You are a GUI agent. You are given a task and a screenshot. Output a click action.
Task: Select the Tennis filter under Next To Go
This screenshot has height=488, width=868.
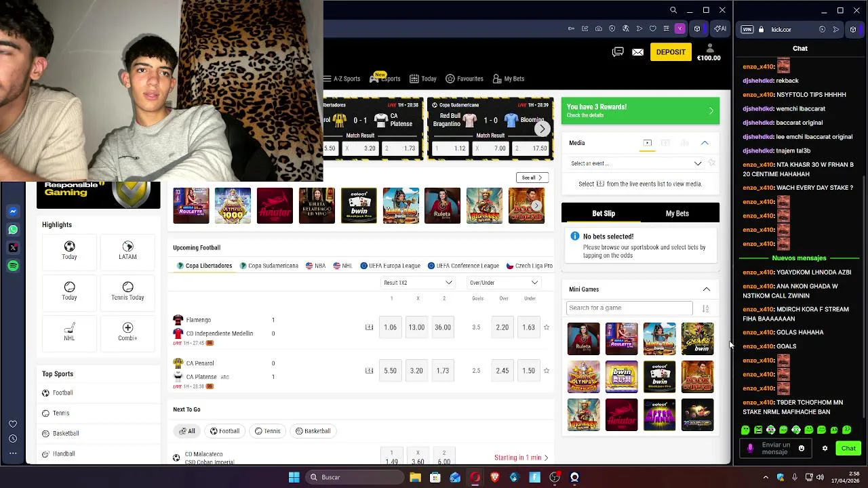coord(268,431)
